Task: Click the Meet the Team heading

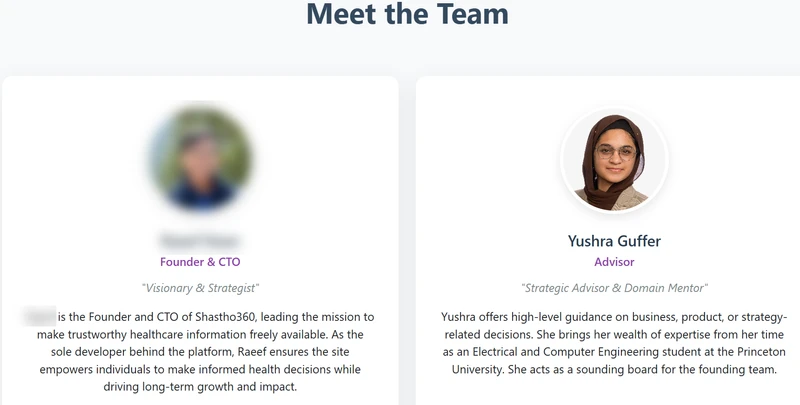Action: [407, 14]
